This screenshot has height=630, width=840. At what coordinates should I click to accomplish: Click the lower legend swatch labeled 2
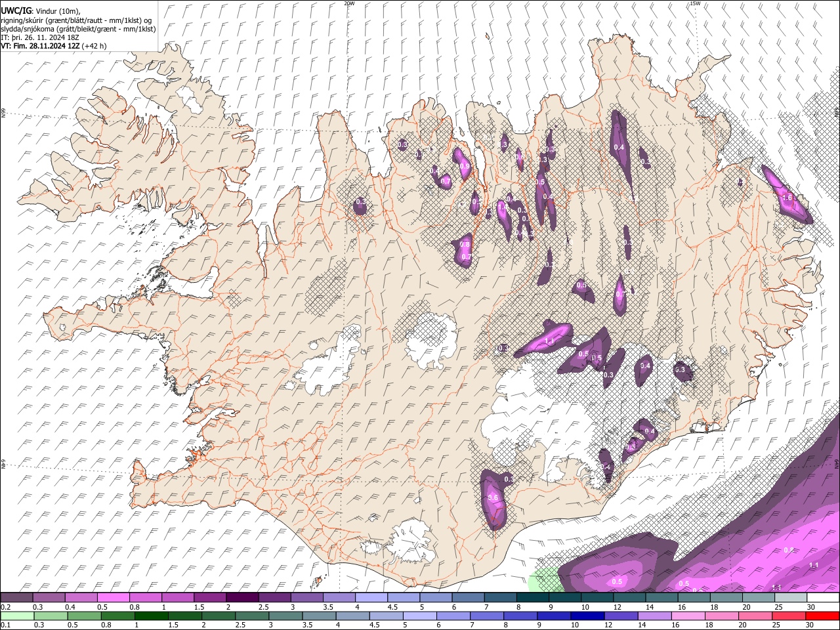coord(218,616)
